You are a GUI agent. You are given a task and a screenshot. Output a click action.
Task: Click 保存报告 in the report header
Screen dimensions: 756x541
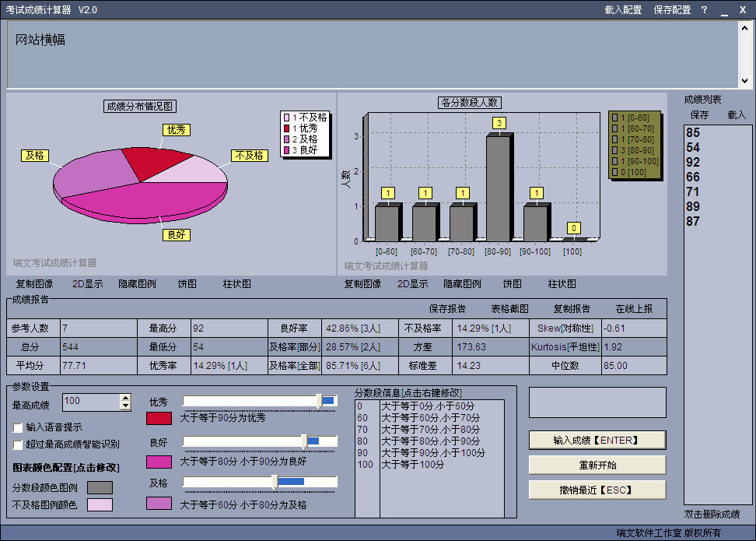pos(447,309)
